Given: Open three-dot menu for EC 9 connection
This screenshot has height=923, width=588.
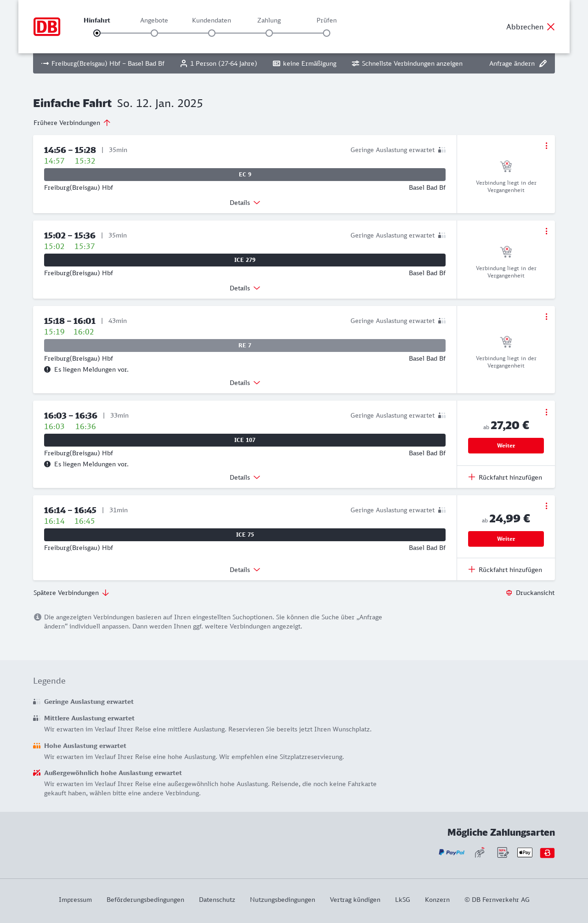Looking at the screenshot, I should point(546,146).
